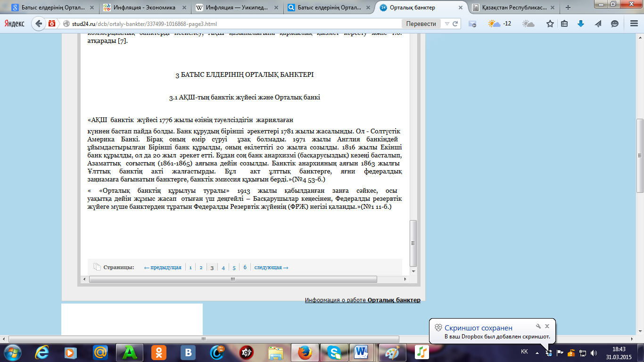Go to page 5 link
This screenshot has width=644, height=362.
click(234, 267)
